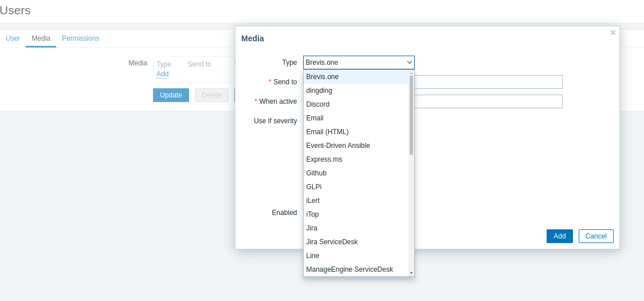This screenshot has width=644, height=301.
Task: Pick Email (HTML) from the list
Action: pos(356,132)
